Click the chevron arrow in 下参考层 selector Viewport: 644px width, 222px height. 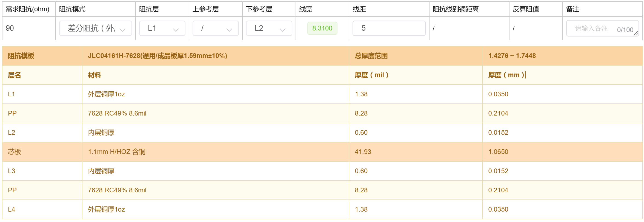[283, 30]
